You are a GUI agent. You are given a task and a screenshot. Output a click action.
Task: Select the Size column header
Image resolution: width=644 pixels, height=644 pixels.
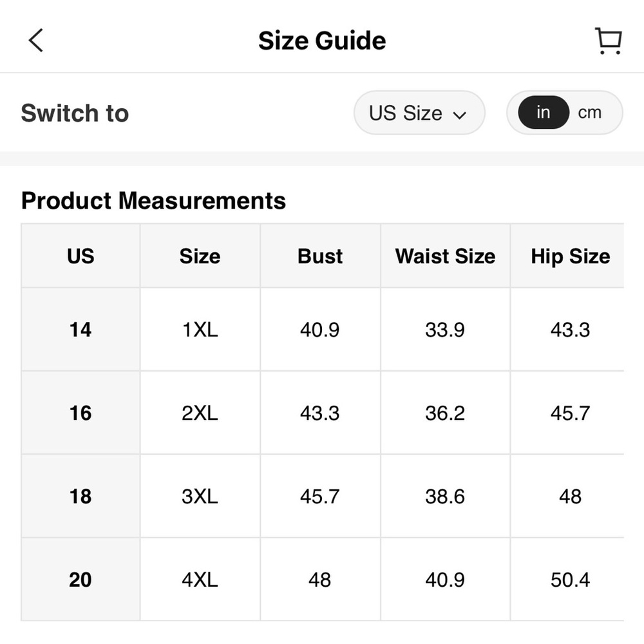point(200,256)
